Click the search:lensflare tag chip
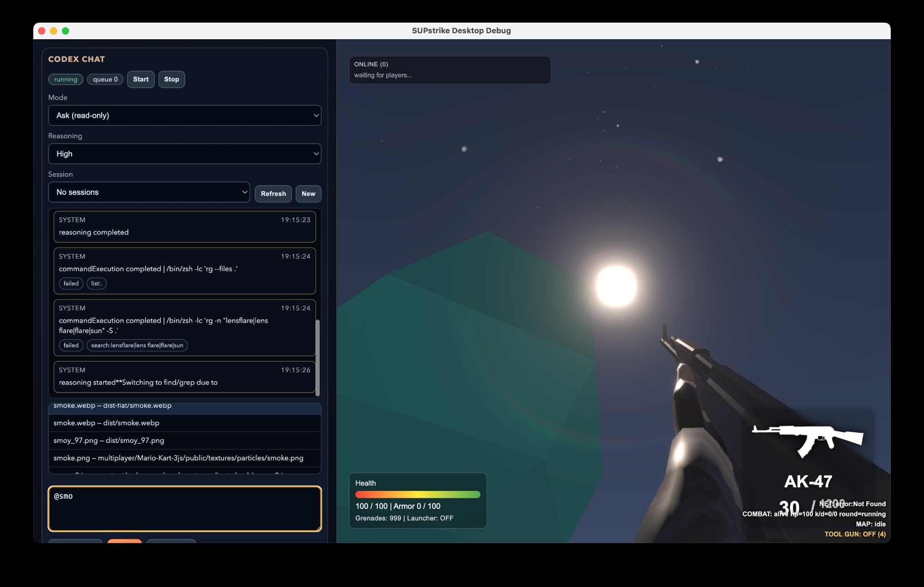 click(137, 345)
